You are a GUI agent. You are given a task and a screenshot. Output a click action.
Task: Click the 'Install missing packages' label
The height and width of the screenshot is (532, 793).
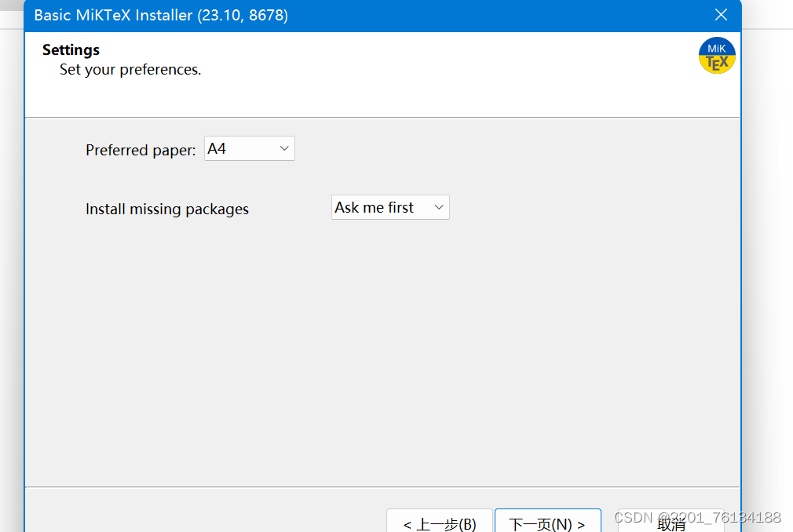[x=167, y=210]
